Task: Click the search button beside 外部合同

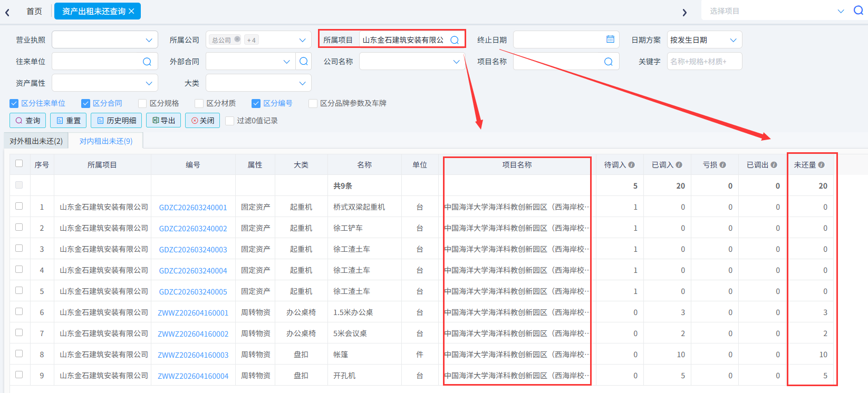Action: coord(304,62)
